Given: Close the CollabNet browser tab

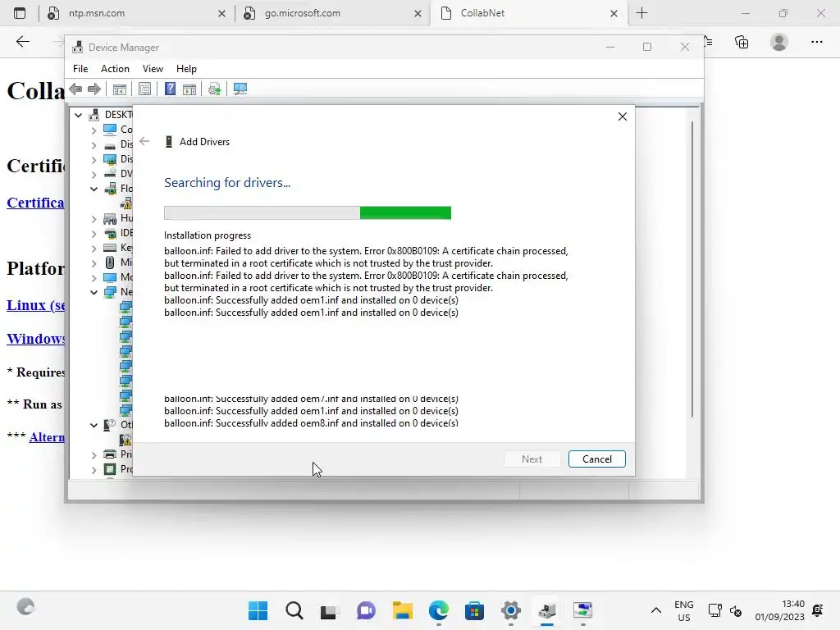Looking at the screenshot, I should tap(614, 13).
